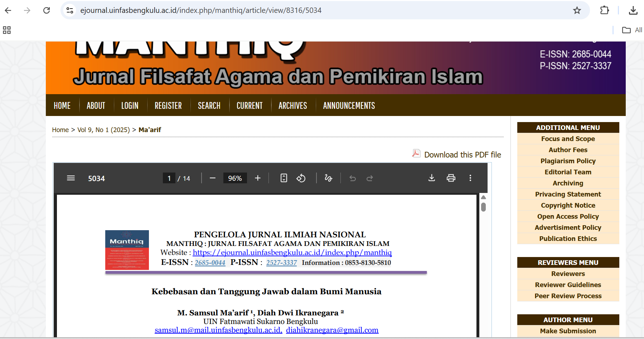Edit the 96% zoom level field
644x339 pixels.
235,178
